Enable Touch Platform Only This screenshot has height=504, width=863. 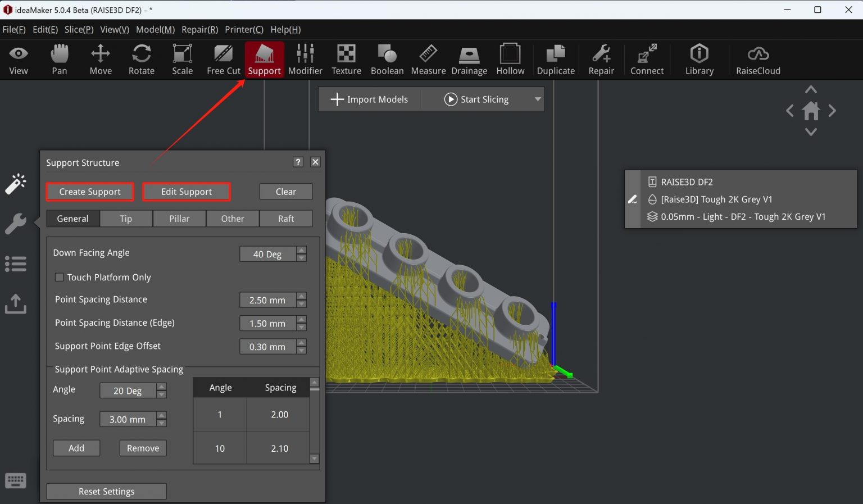tap(59, 277)
